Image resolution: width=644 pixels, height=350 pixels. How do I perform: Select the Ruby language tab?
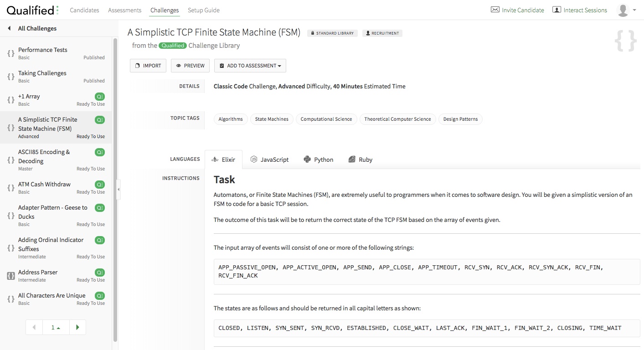pyautogui.click(x=360, y=160)
